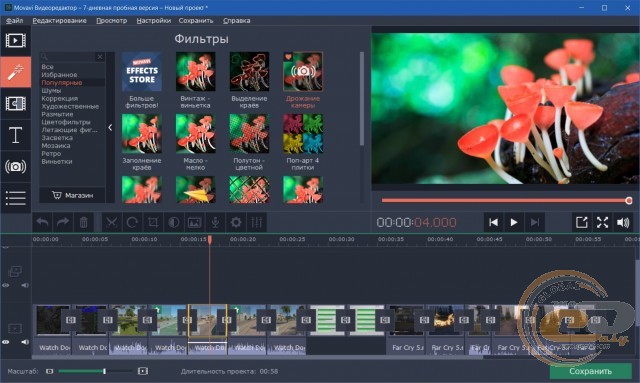Mute the main video track speaker
Screen dimensions: 640x383
[x=25, y=342]
